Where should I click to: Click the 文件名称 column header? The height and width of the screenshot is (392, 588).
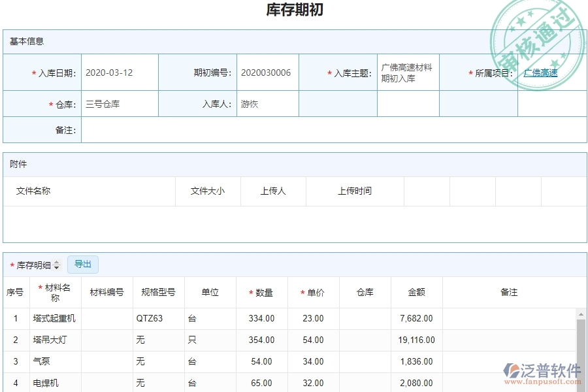click(33, 191)
